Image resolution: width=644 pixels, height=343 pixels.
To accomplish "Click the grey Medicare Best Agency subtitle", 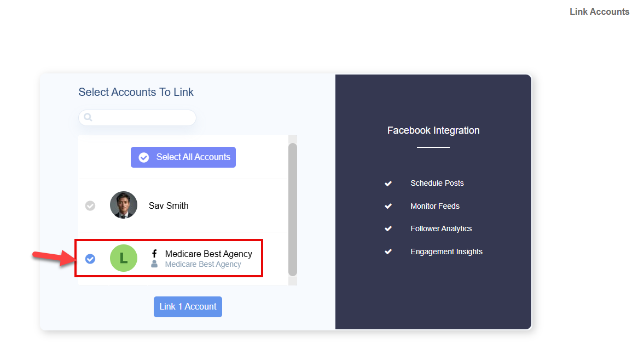I will [x=203, y=265].
